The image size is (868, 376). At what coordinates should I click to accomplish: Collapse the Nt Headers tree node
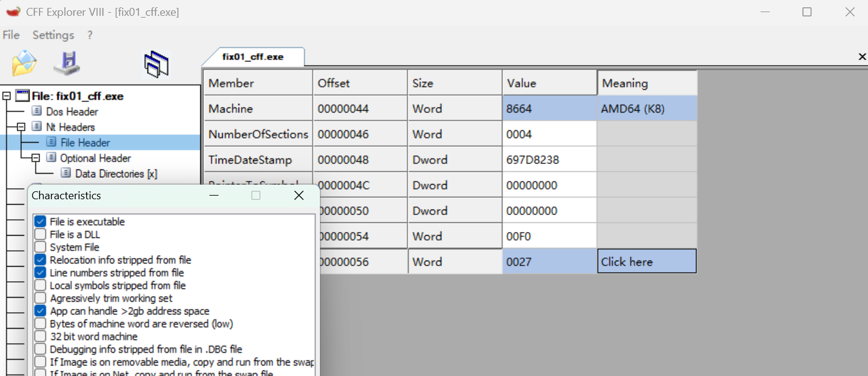pos(21,127)
